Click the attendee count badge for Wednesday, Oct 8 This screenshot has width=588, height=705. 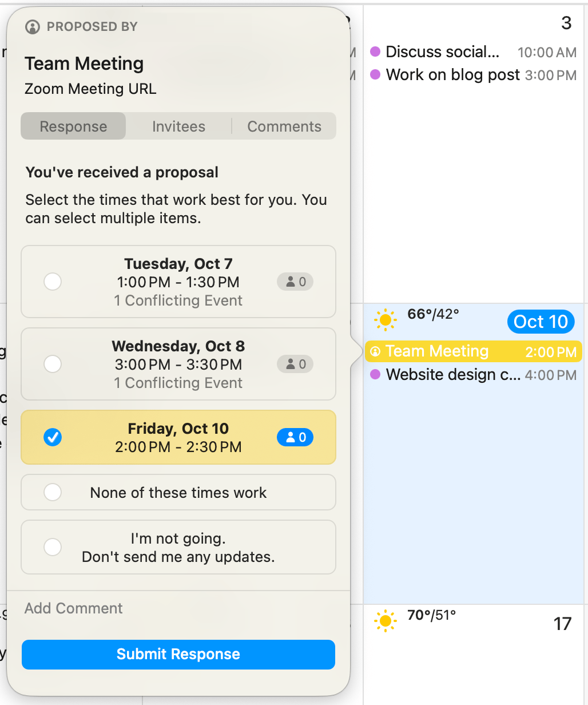pos(295,364)
